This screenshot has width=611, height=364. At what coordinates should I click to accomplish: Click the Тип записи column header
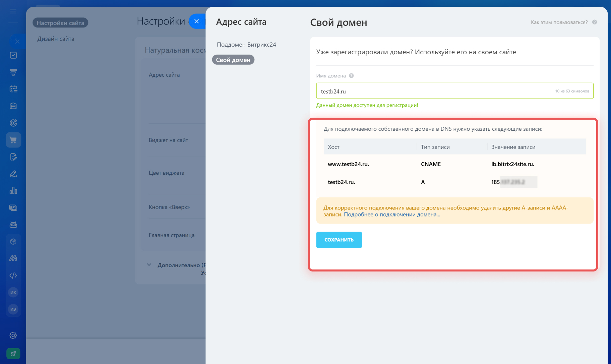click(435, 147)
